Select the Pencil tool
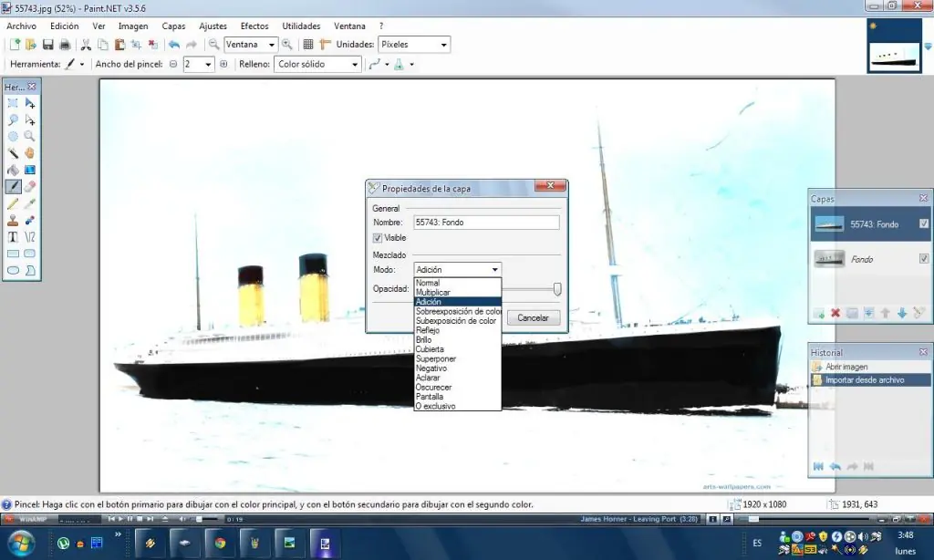934x560 pixels. (x=13, y=203)
